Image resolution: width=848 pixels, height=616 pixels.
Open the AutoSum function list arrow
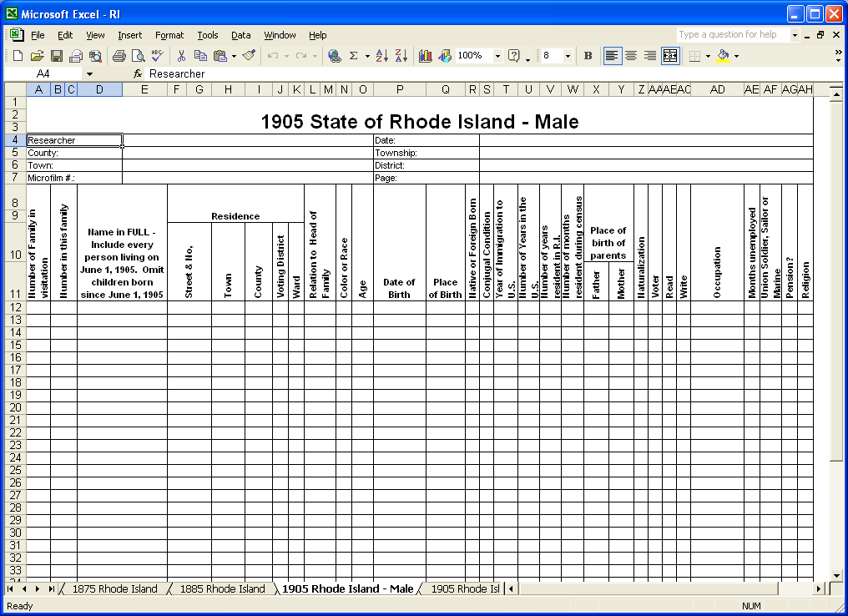(x=367, y=56)
